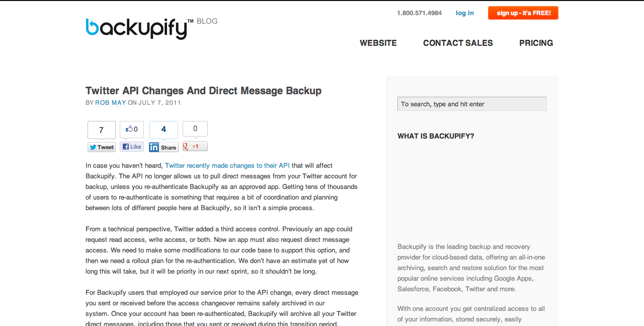Click the Backupify logo
644x326 pixels.
139,29
